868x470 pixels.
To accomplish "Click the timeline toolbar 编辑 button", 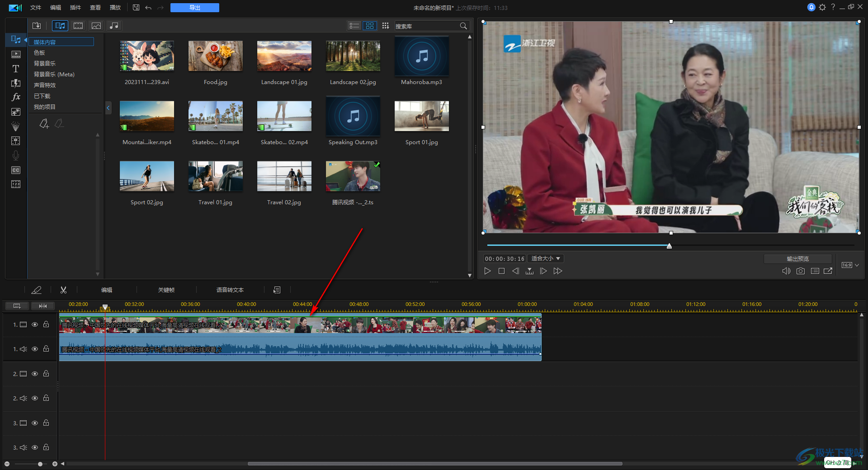I will (107, 290).
